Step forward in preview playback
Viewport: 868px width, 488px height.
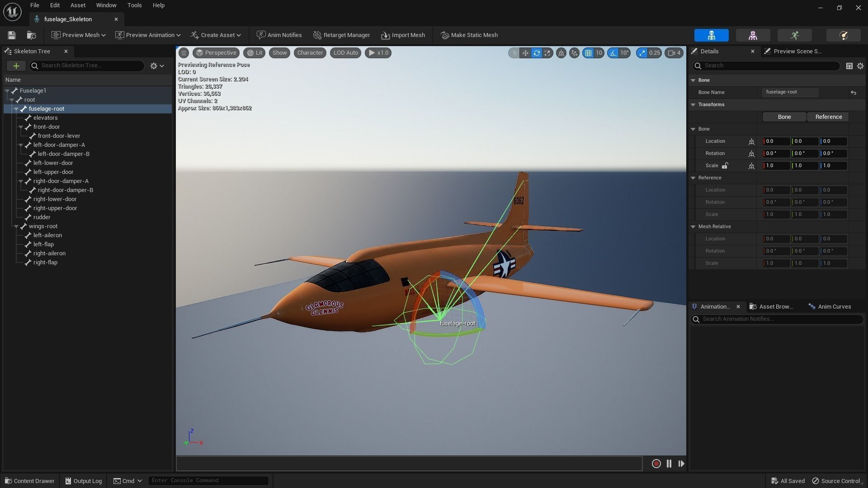coord(681,464)
